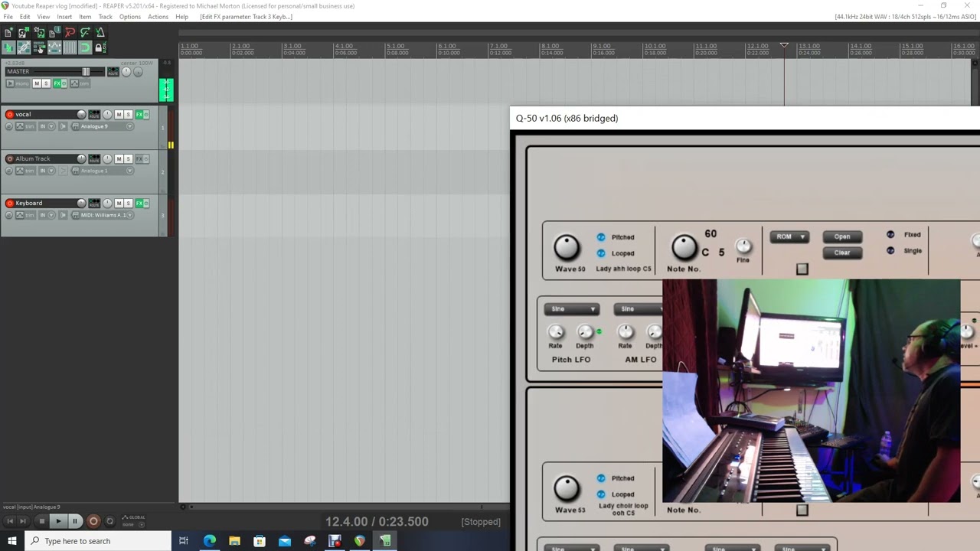The height and width of the screenshot is (551, 980).
Task: Click the Open project toolbar icon
Action: (x=24, y=32)
